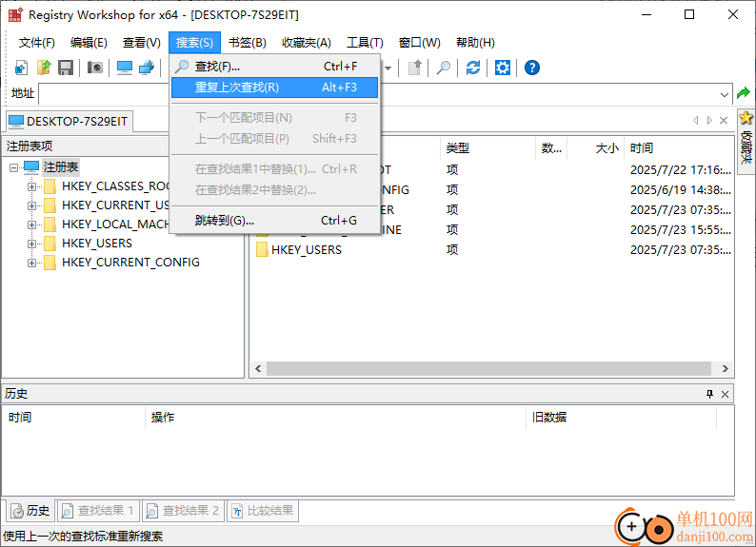756x547 pixels.
Task: Switch to the 查找结果 2 tab
Action: point(183,511)
